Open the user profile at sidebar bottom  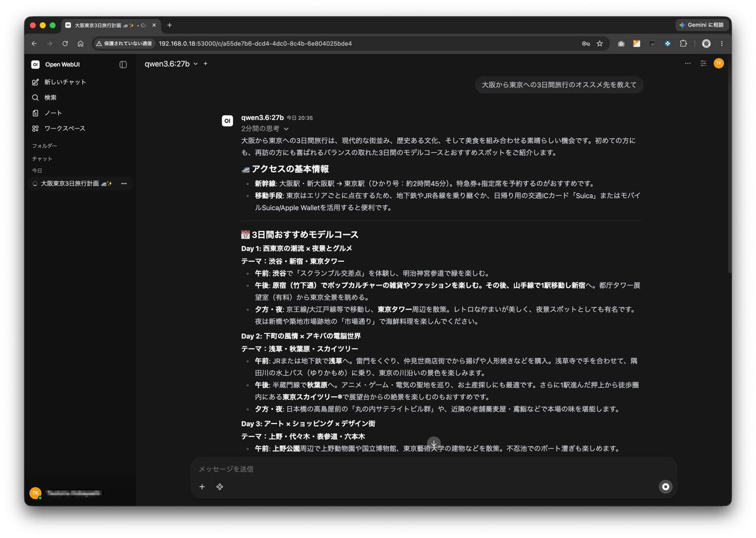click(66, 493)
